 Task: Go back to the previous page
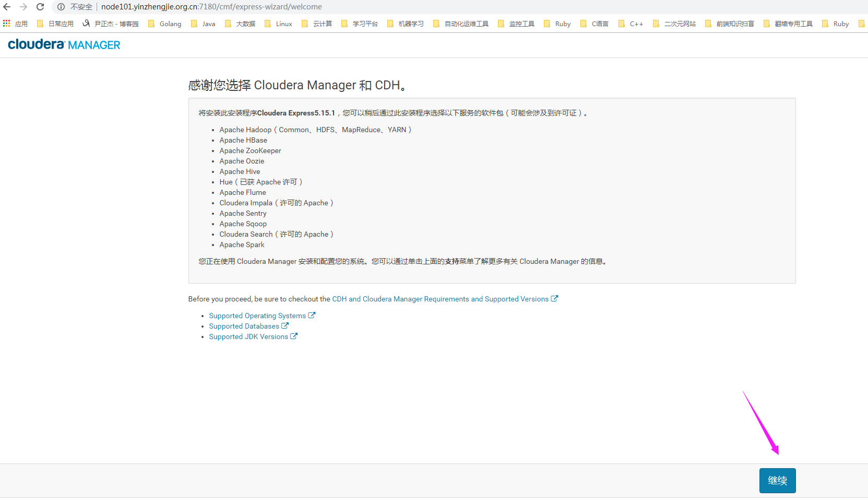coord(7,7)
